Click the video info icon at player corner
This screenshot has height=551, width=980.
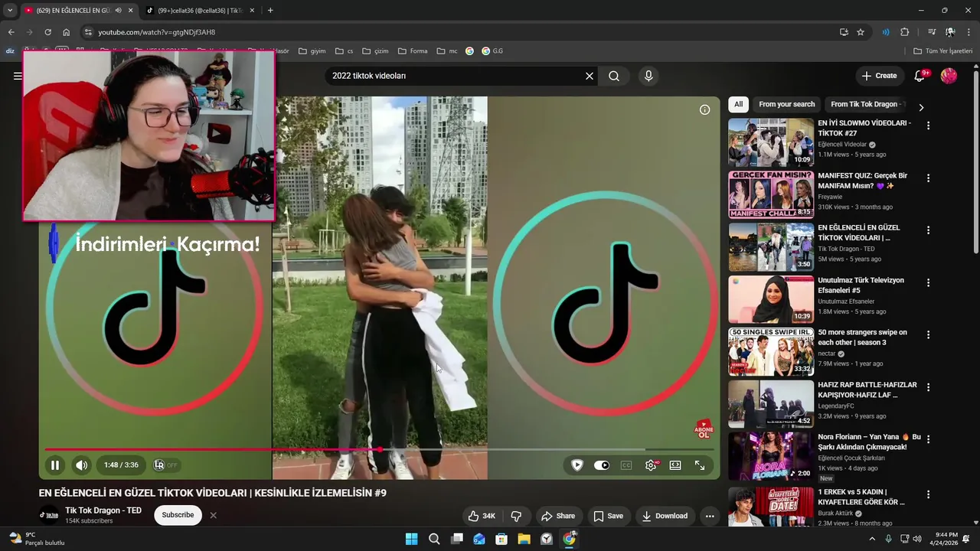tap(704, 109)
